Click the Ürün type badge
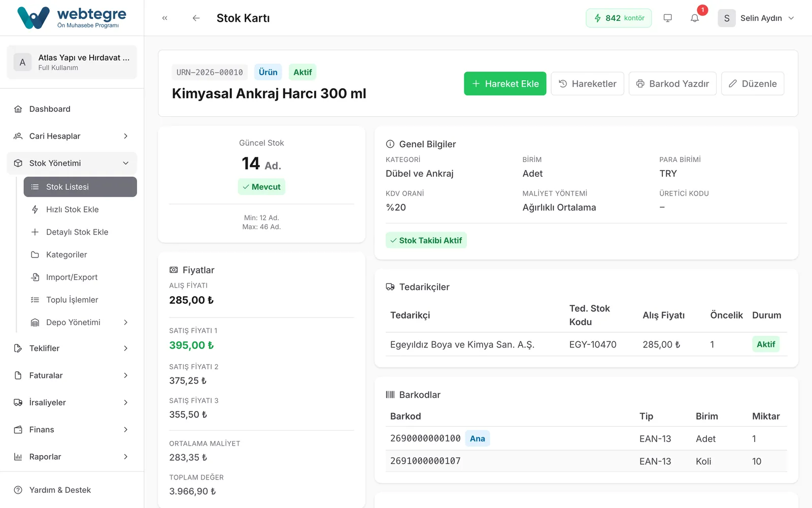 (268, 72)
